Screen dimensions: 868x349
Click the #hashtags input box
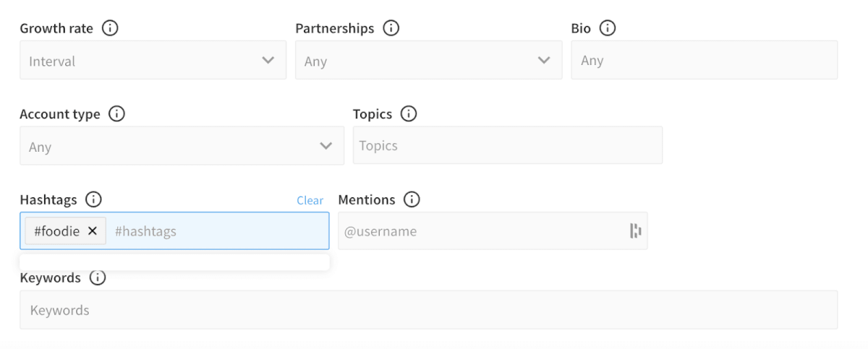217,231
